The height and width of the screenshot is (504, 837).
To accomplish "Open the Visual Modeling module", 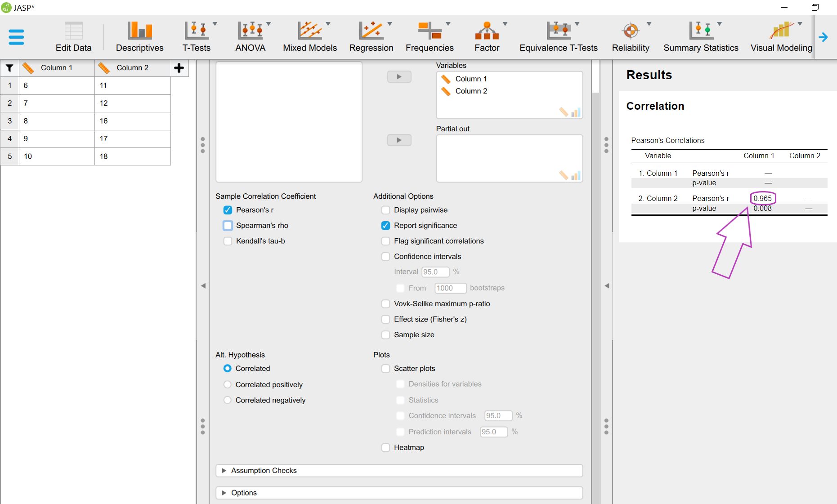I will pos(781,37).
